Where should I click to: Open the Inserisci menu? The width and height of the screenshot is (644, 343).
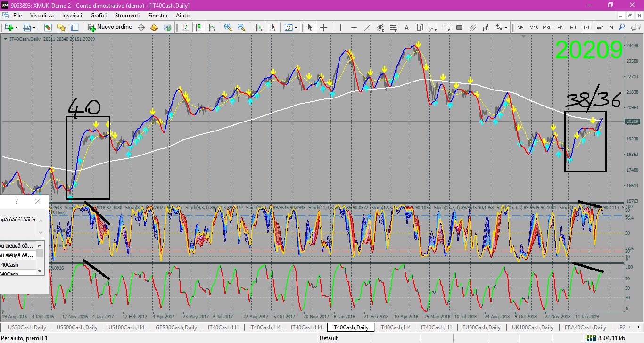coord(72,16)
